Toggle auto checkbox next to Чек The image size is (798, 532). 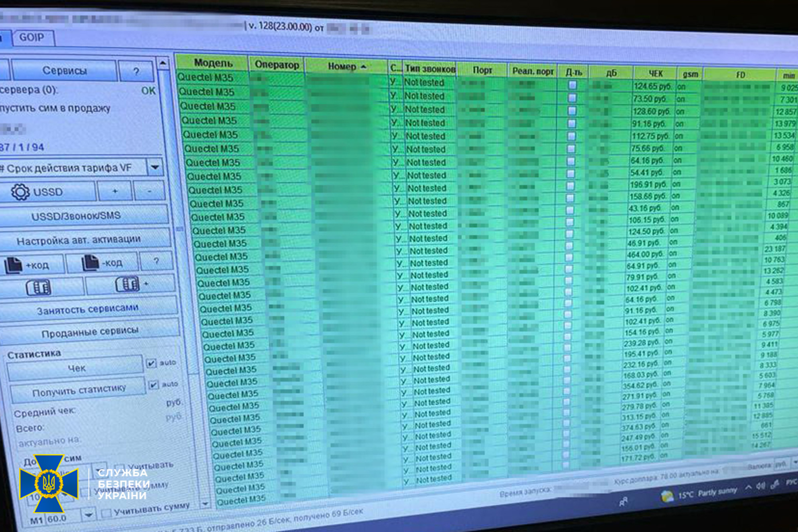click(x=151, y=363)
